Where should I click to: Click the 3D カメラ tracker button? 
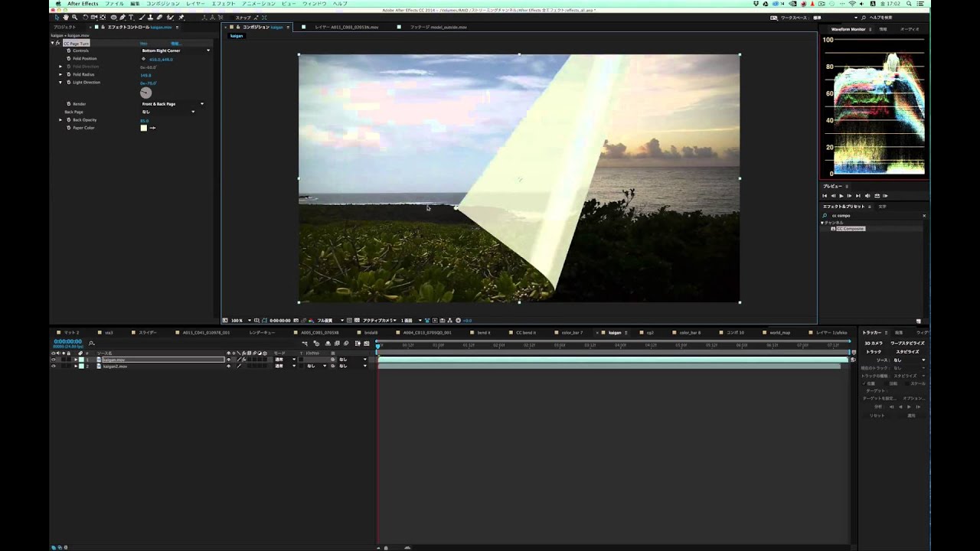874,343
